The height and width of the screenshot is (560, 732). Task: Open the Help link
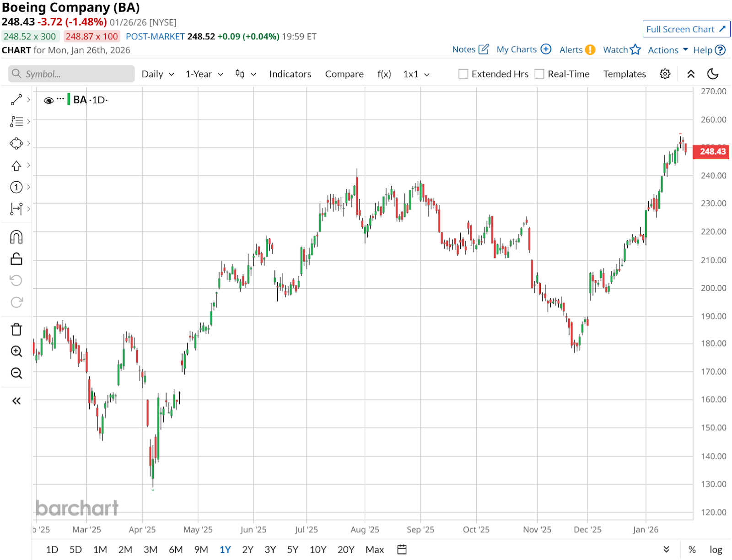(x=709, y=50)
